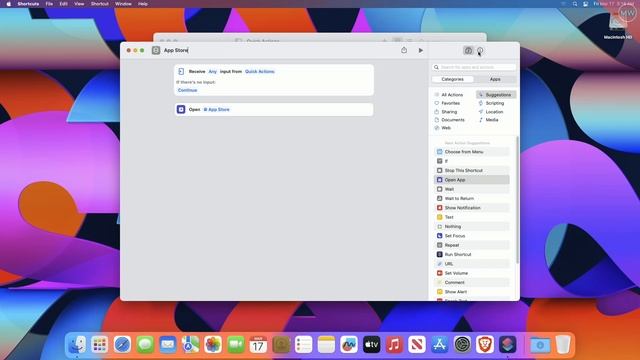
Task: Add the Choose from Menu action
Action: coord(471,152)
